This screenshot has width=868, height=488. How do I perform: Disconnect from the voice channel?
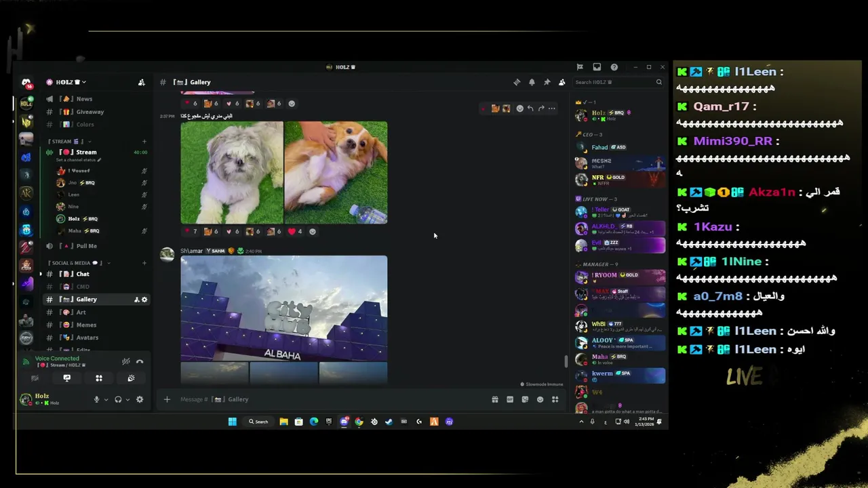click(x=140, y=361)
